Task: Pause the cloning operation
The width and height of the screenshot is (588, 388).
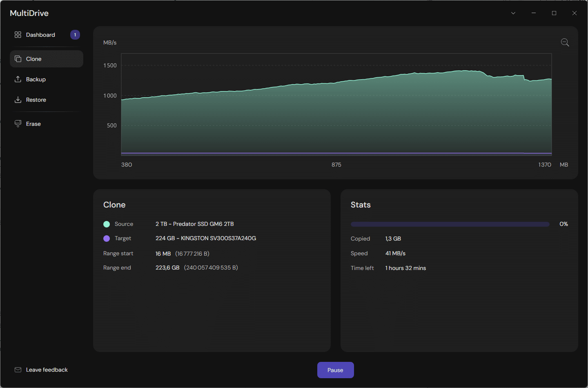Action: tap(336, 370)
